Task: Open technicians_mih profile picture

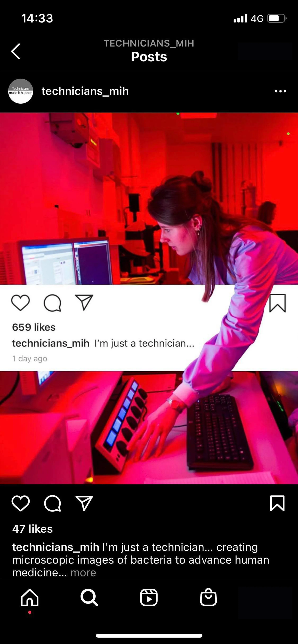Action: coord(21,91)
